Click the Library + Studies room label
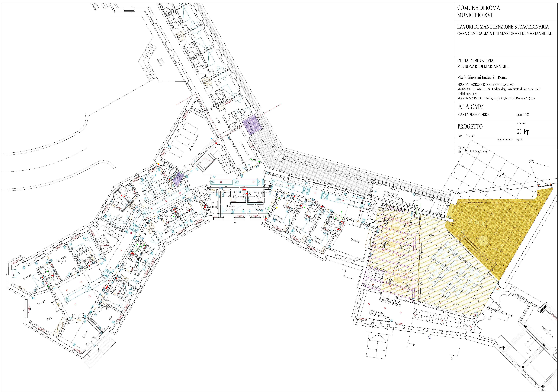This screenshot has width=558, height=392. coord(194,143)
